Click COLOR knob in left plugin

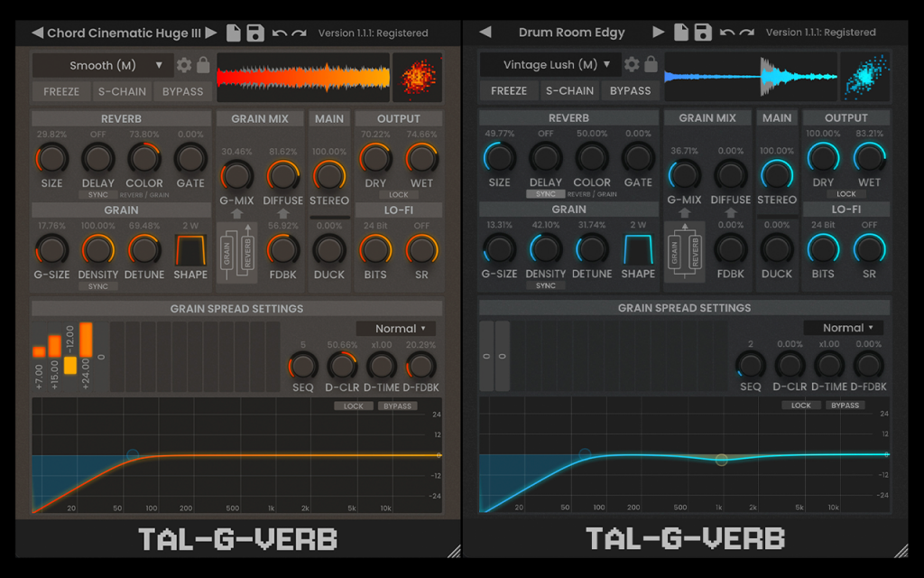(144, 159)
